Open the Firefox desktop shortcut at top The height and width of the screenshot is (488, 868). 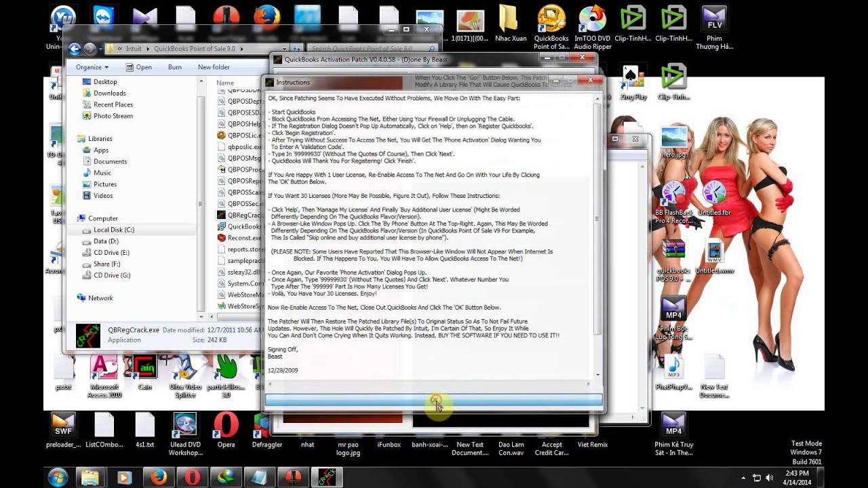[x=267, y=19]
